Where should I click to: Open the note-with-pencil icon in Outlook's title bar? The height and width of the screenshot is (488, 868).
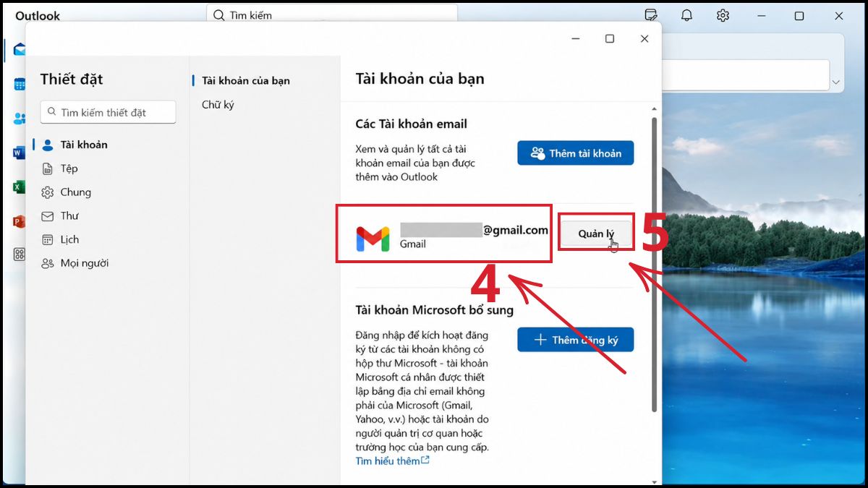click(650, 15)
